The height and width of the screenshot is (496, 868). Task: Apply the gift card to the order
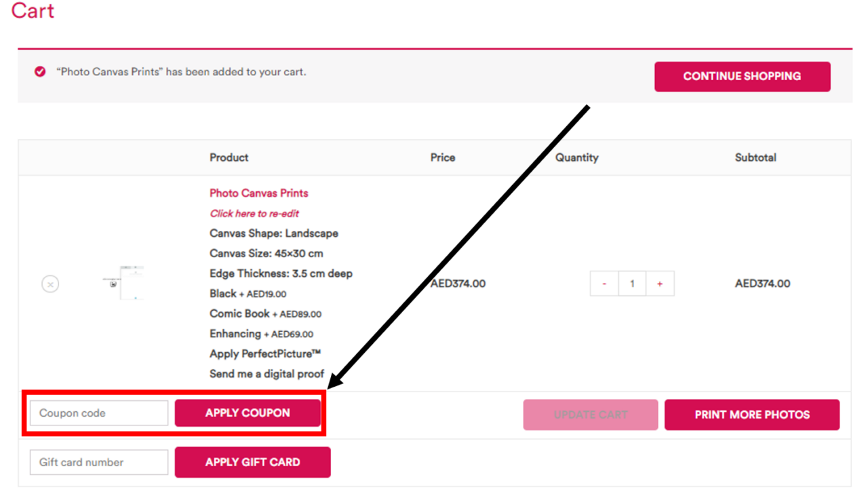point(252,462)
